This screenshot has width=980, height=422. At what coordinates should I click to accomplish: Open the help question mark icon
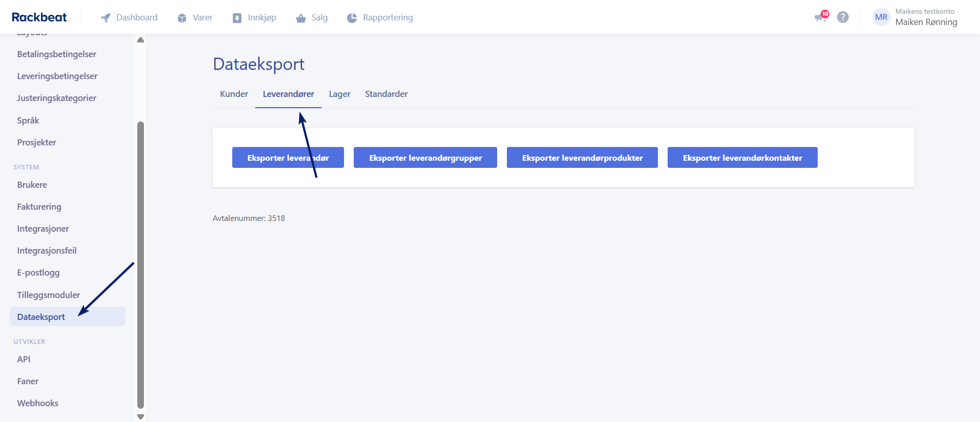pos(843,17)
